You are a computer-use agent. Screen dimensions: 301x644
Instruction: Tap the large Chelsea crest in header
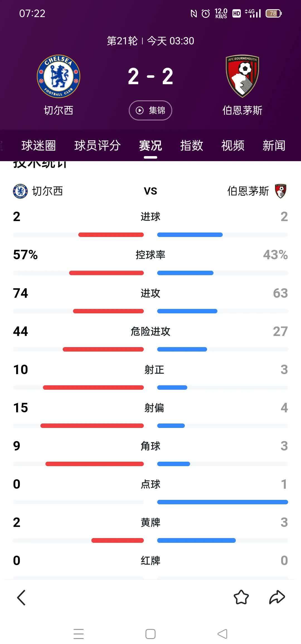click(x=59, y=76)
